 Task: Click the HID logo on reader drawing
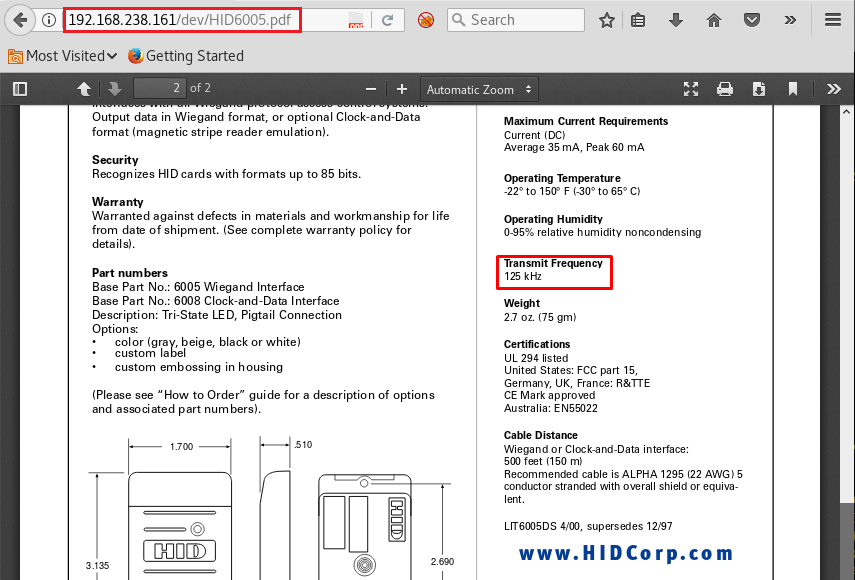tap(179, 551)
